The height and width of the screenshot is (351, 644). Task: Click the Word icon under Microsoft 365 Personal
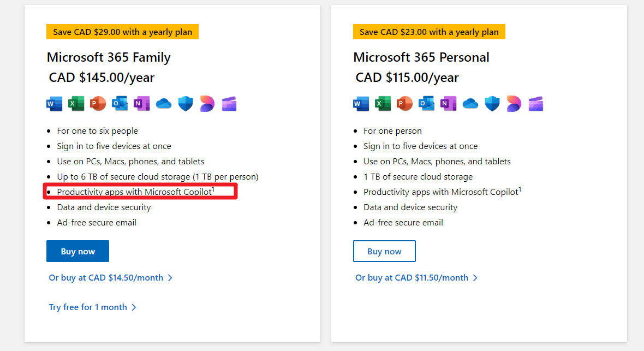tap(361, 104)
